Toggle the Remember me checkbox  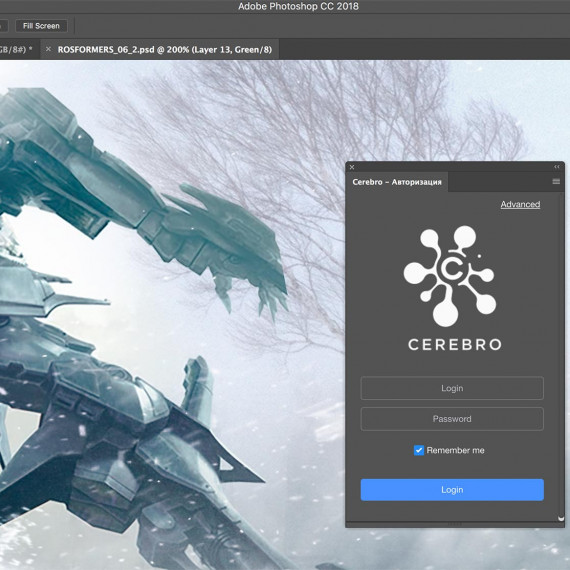[x=419, y=450]
